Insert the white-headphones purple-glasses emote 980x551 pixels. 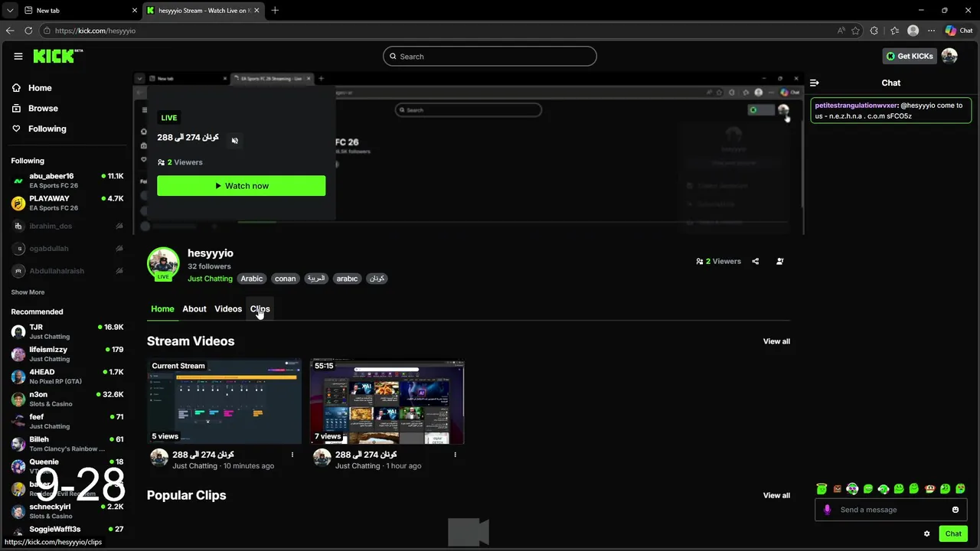(852, 488)
